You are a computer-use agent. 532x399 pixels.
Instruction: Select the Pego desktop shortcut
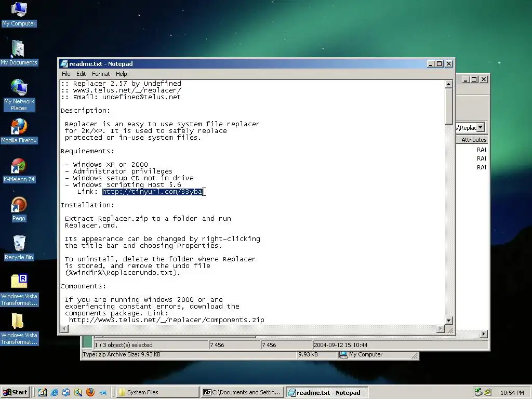pos(19,209)
